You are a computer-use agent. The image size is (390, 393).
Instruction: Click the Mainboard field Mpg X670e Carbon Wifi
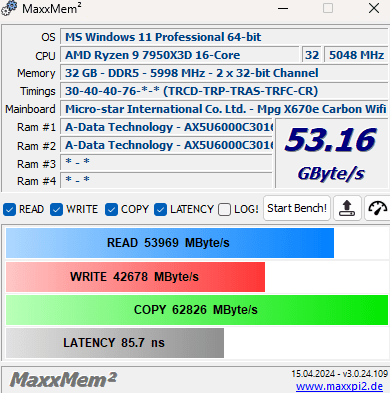pyautogui.click(x=224, y=109)
